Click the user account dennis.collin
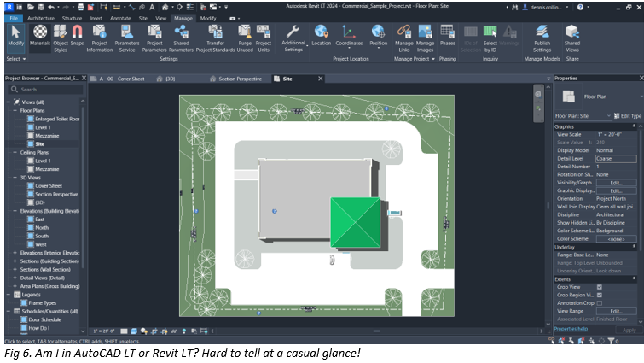The height and width of the screenshot is (363, 644). (x=545, y=7)
